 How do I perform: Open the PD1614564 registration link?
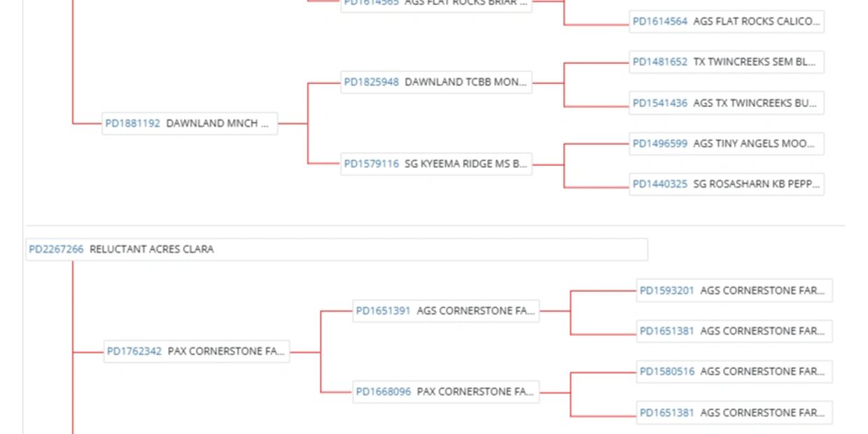click(x=659, y=21)
